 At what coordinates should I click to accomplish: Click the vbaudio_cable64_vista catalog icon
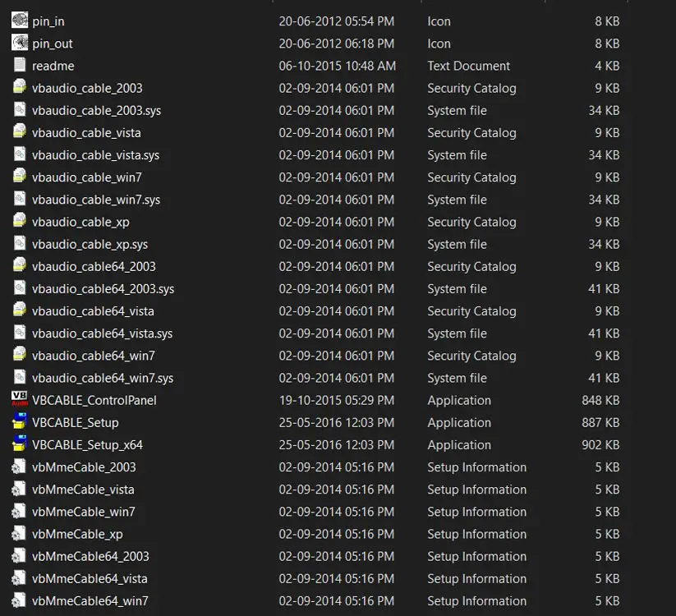20,310
